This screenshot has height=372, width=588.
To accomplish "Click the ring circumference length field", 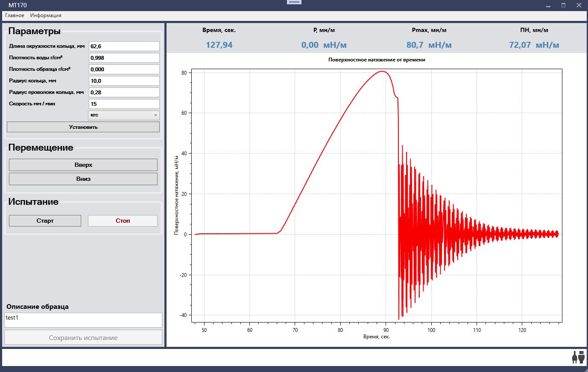I will point(124,46).
